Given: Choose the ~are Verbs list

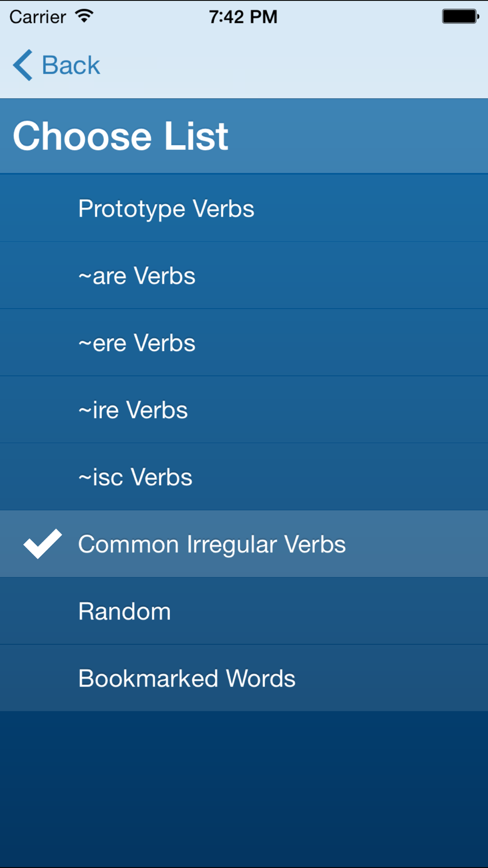Looking at the screenshot, I should (x=137, y=276).
